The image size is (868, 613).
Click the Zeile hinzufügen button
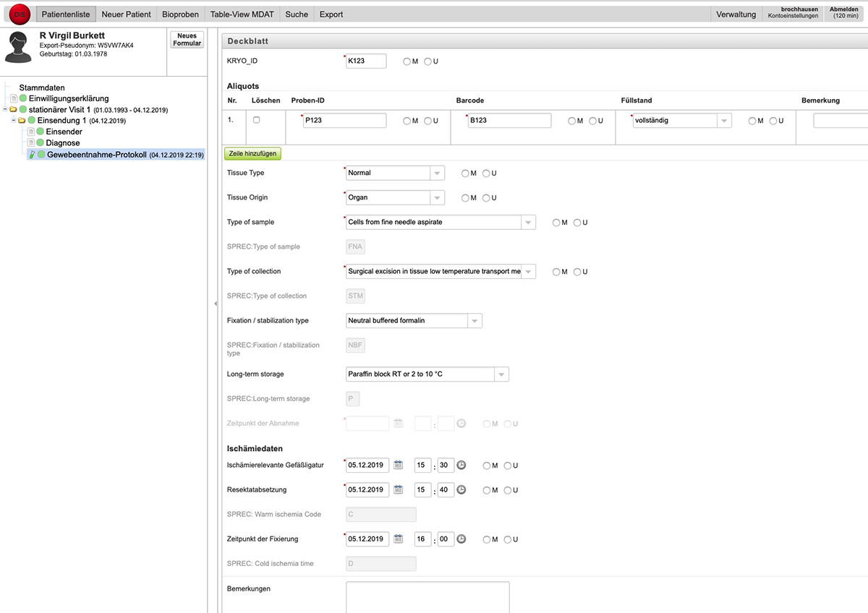[252, 154]
